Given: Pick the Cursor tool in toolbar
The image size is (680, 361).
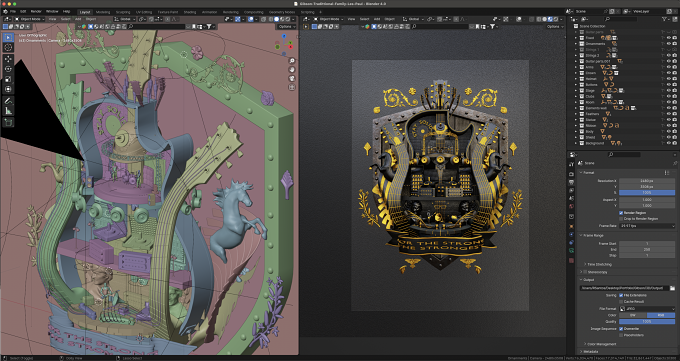Looking at the screenshot, I should [x=8, y=47].
